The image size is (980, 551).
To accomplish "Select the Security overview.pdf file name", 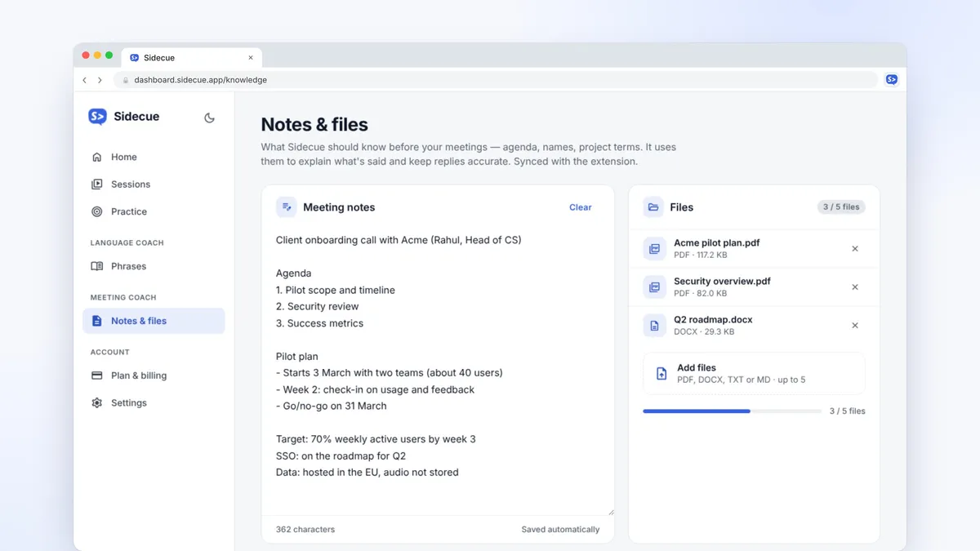I will click(x=722, y=282).
